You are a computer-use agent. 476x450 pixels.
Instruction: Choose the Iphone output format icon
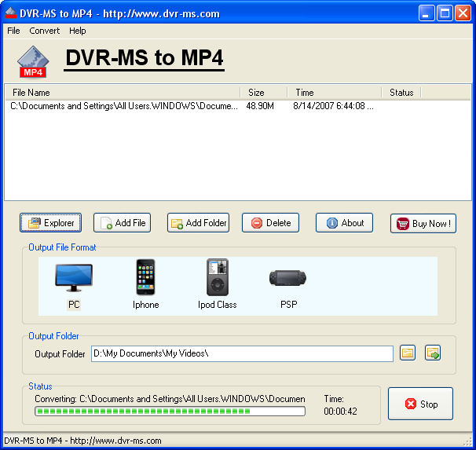(x=145, y=277)
